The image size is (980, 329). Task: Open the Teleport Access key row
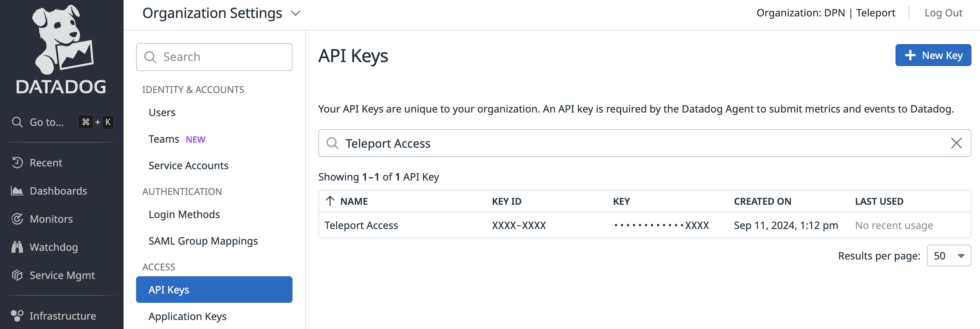click(361, 225)
